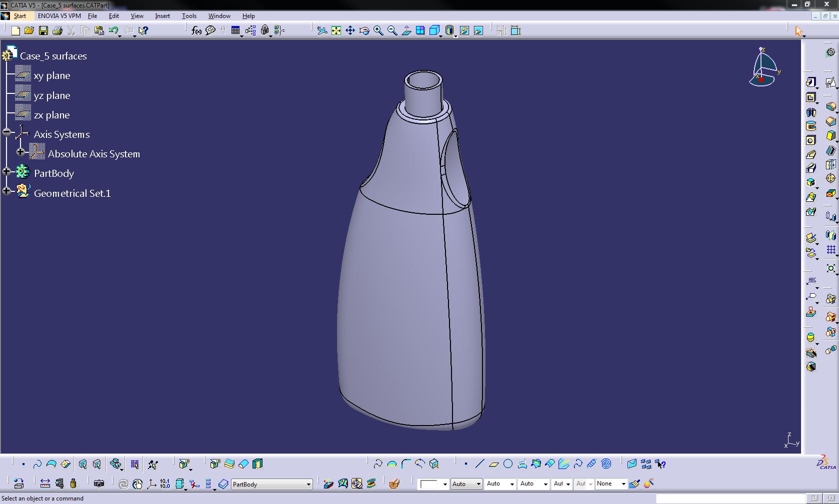The width and height of the screenshot is (839, 504).
Task: Click the Select arrow tool at top right
Action: (x=798, y=31)
